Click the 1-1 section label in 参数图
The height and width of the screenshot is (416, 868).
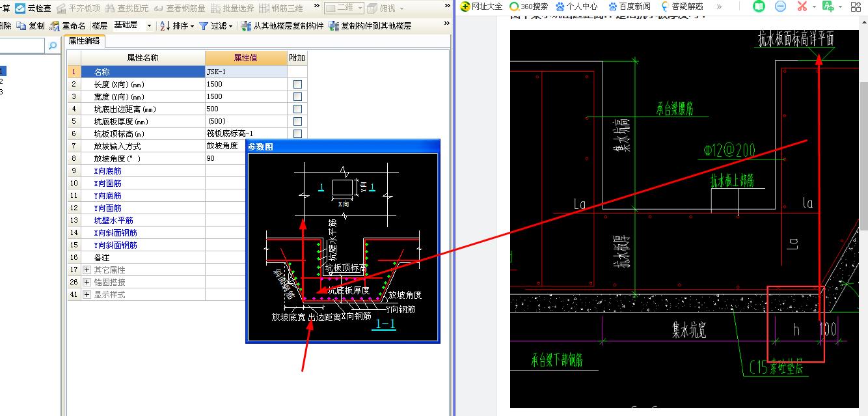point(383,324)
